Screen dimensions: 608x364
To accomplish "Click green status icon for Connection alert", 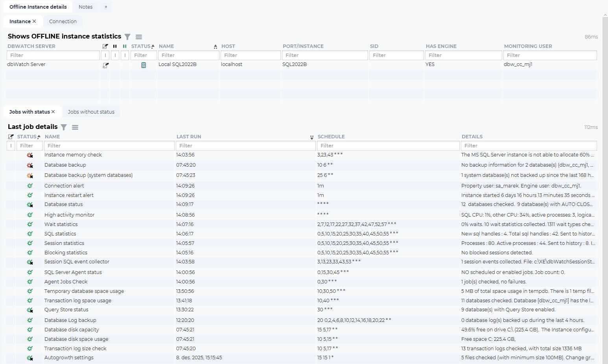I will click(x=30, y=186).
